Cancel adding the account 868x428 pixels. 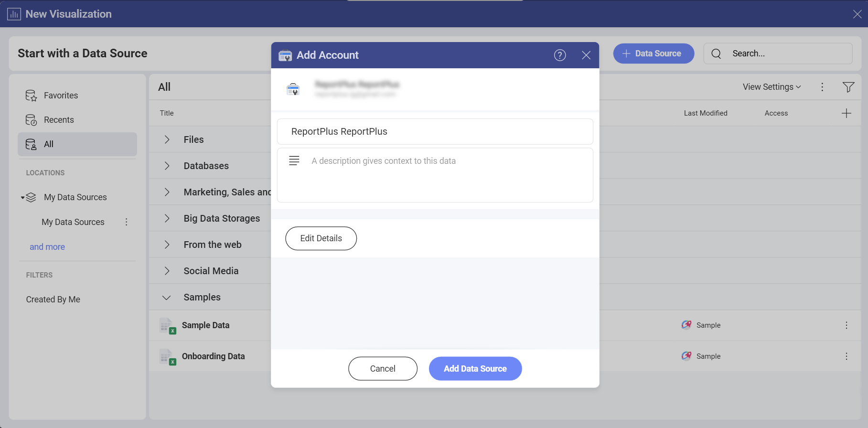click(x=383, y=369)
